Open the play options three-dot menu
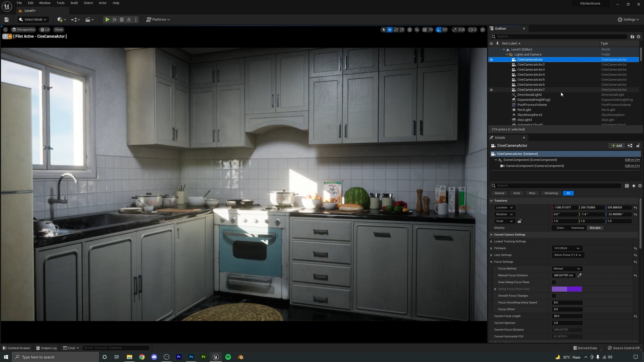 coord(136,19)
